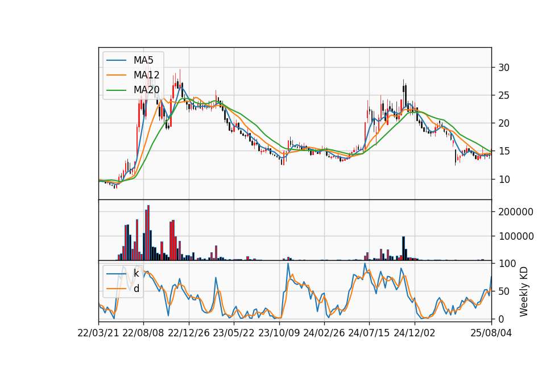
Task: Click the 22/08/08 date axis label
Action: point(143,333)
